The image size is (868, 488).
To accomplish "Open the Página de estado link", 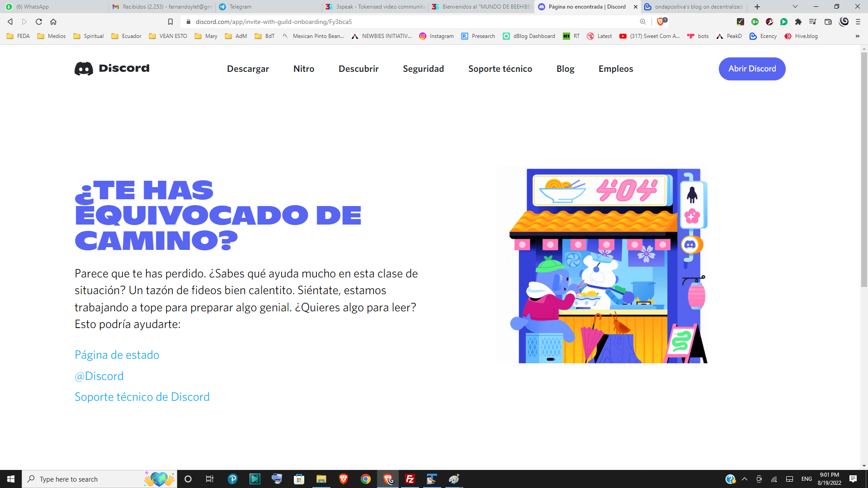I will pos(117,355).
